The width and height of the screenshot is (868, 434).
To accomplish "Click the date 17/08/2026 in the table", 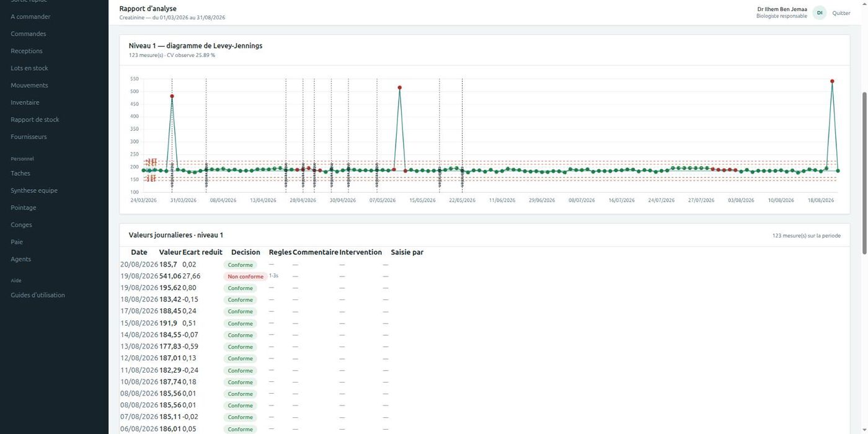I will pyautogui.click(x=139, y=311).
